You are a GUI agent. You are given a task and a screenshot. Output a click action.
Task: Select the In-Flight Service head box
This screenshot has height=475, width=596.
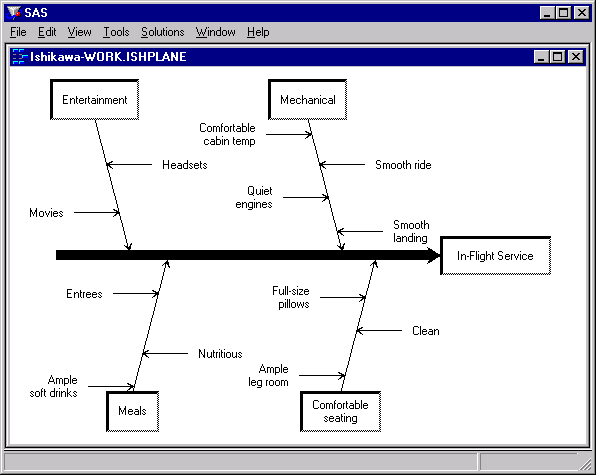pyautogui.click(x=495, y=255)
